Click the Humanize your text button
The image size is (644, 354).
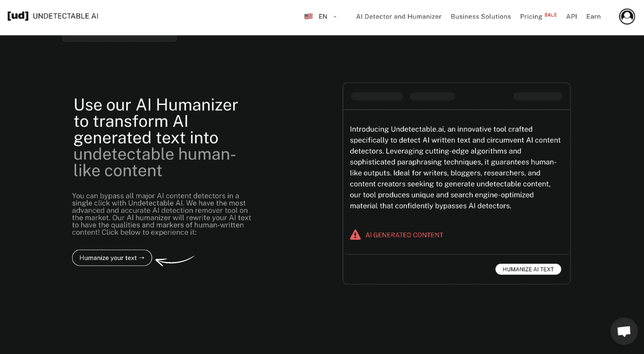(x=112, y=258)
